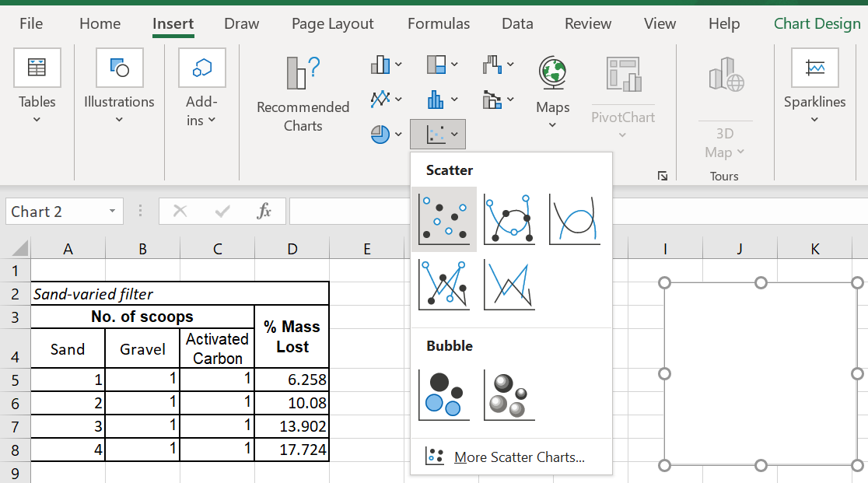Image resolution: width=868 pixels, height=483 pixels.
Task: Open the Charts dialog launcher
Action: (x=663, y=176)
